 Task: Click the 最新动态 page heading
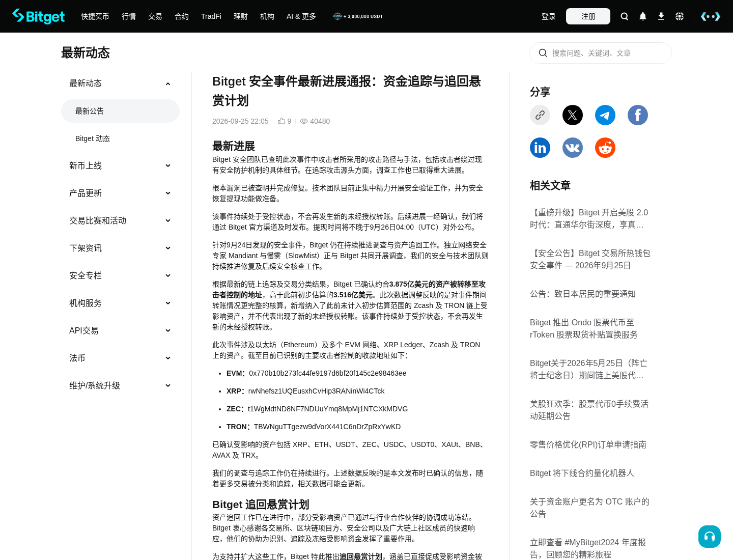tap(86, 53)
